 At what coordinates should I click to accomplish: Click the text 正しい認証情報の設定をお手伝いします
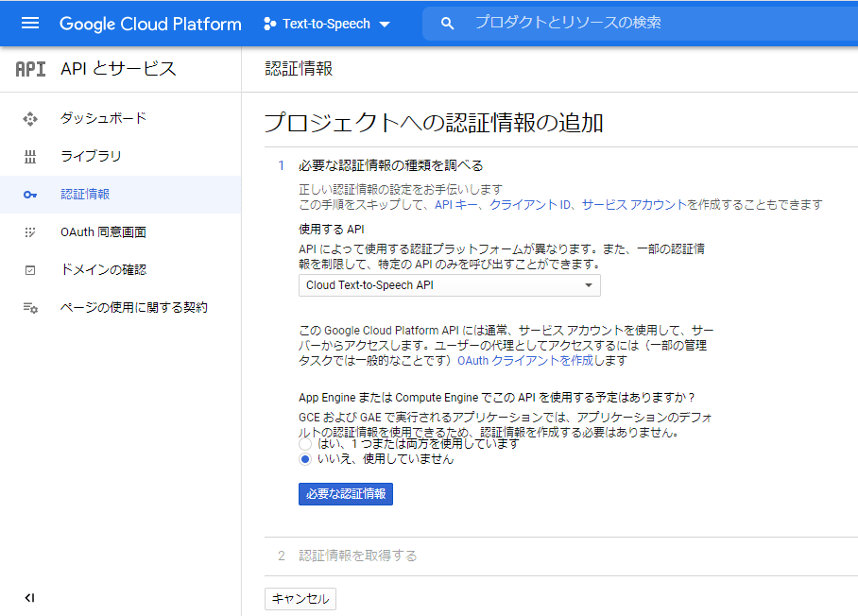401,189
